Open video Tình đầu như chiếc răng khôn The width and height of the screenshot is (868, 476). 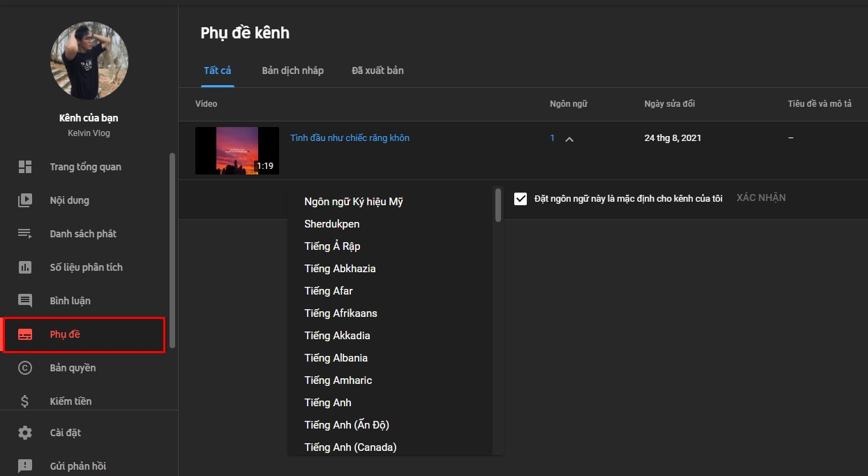pyautogui.click(x=350, y=137)
